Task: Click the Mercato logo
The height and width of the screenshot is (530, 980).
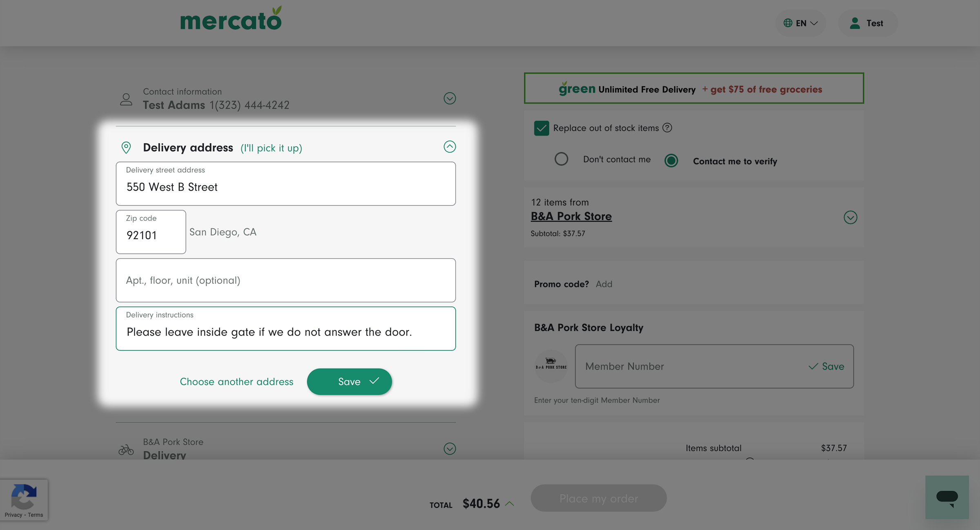Action: 231,18
